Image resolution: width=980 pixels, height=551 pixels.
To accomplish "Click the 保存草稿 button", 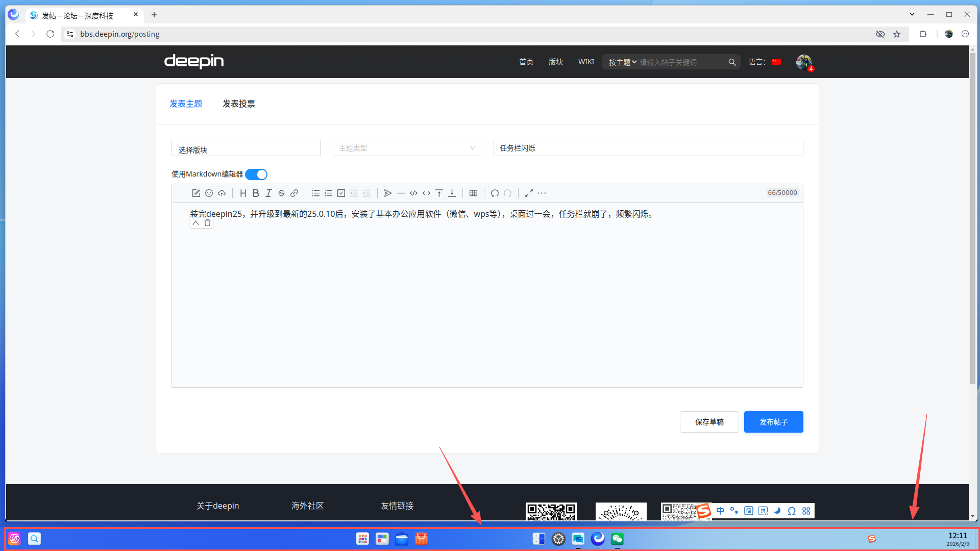I will (709, 422).
